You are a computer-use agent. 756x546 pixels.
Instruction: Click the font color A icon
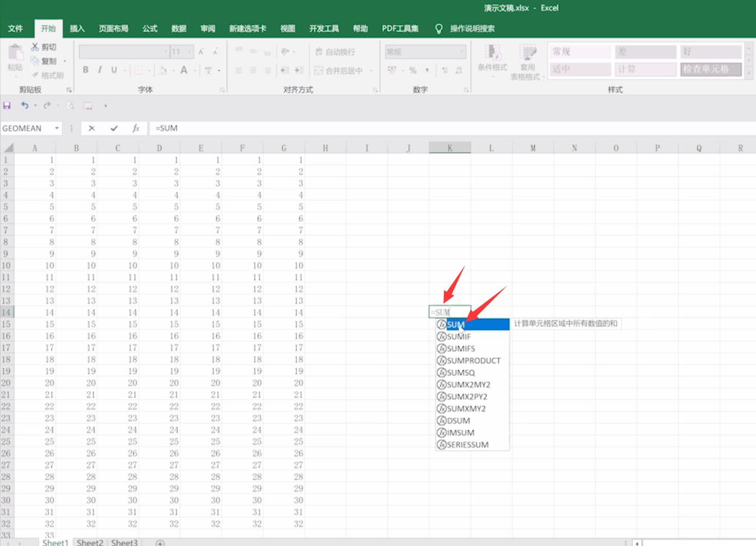click(184, 70)
